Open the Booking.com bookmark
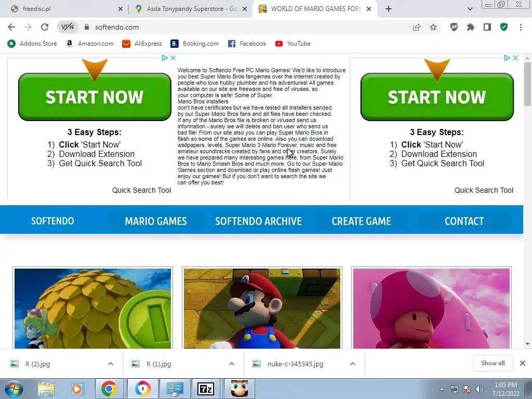Viewport: 532px width, 399px height. (195, 44)
